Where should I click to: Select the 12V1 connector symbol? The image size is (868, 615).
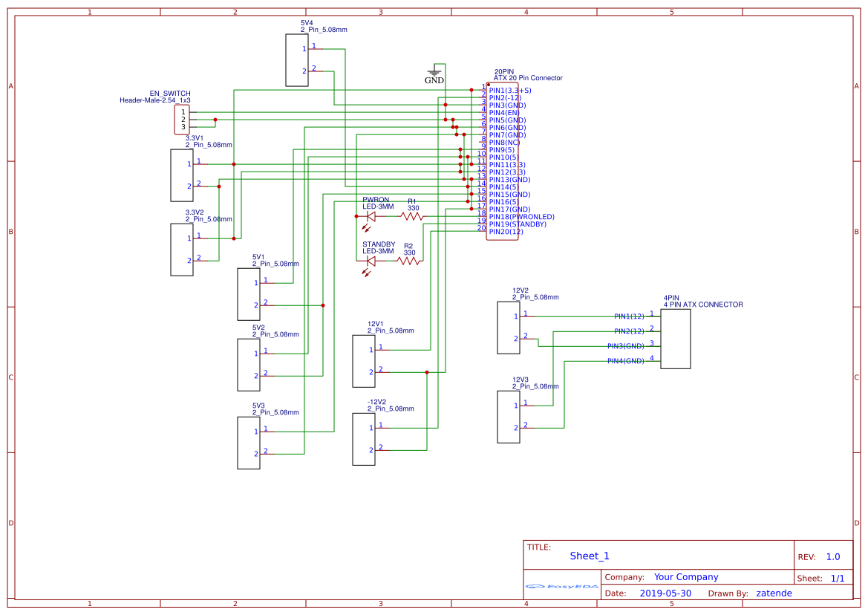click(x=363, y=362)
